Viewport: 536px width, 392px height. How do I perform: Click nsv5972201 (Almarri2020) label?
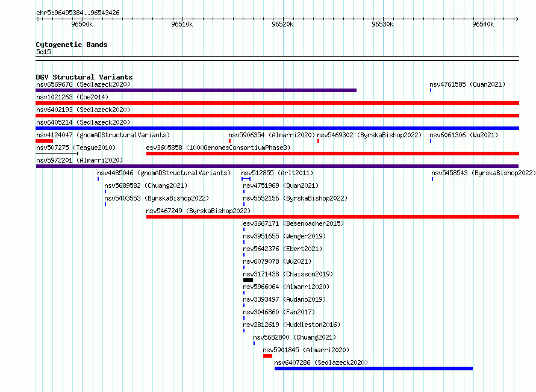(x=79, y=160)
